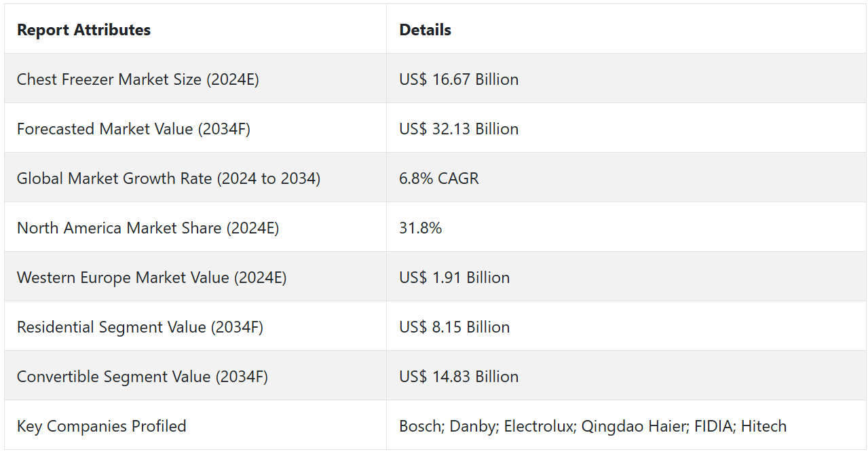Click the "Details" column header

425,30
